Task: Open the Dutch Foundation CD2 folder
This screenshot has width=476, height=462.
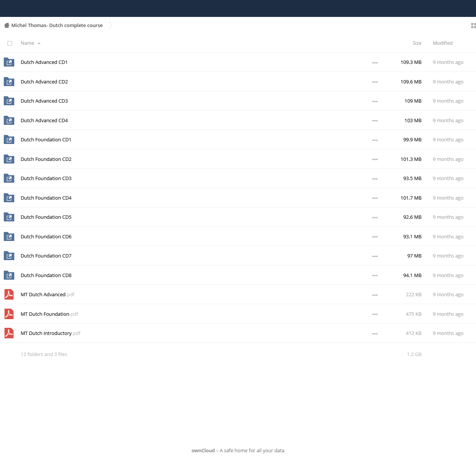Action: click(46, 159)
